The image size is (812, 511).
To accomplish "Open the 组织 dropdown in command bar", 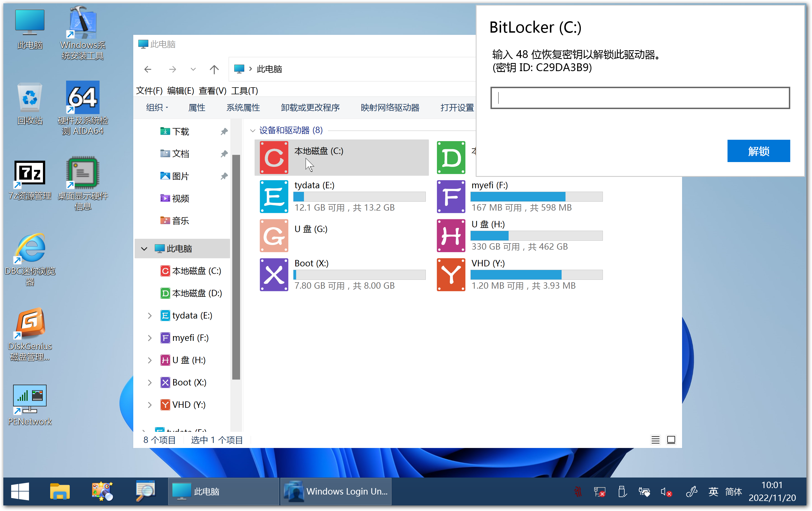I will 157,108.
